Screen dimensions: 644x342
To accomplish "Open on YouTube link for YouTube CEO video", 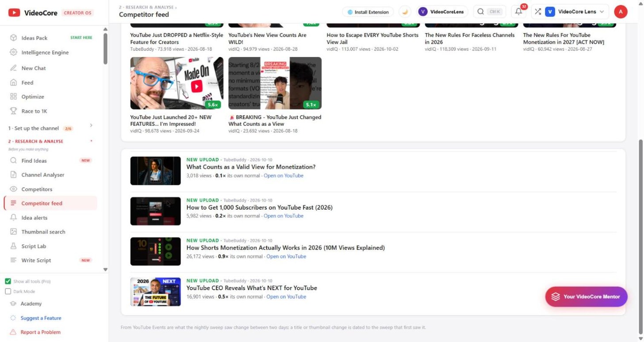I will pyautogui.click(x=286, y=296).
